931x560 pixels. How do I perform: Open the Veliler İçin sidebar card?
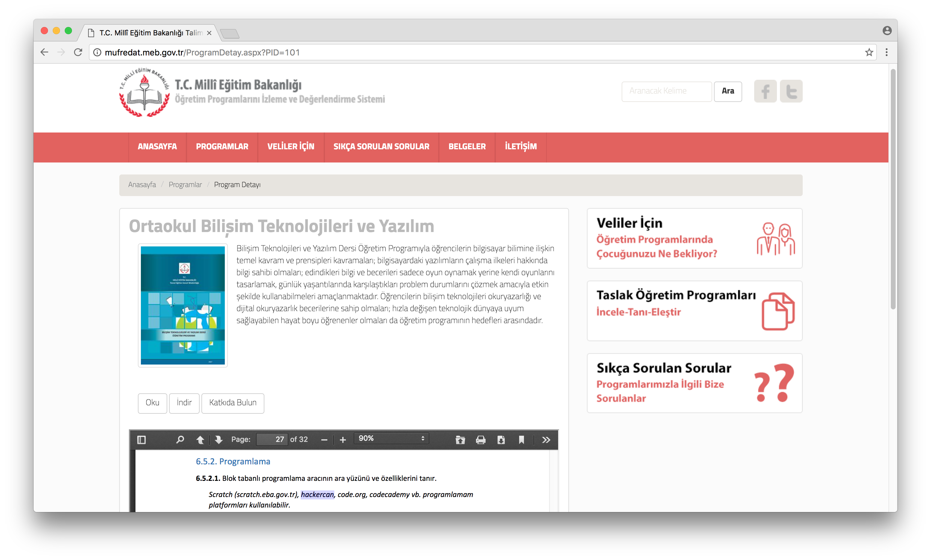click(695, 238)
